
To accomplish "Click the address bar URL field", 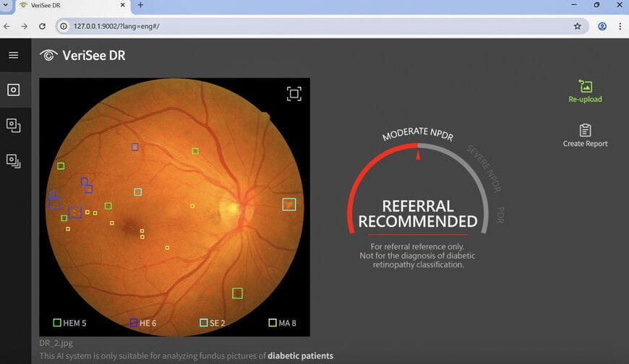I will pos(321,26).
